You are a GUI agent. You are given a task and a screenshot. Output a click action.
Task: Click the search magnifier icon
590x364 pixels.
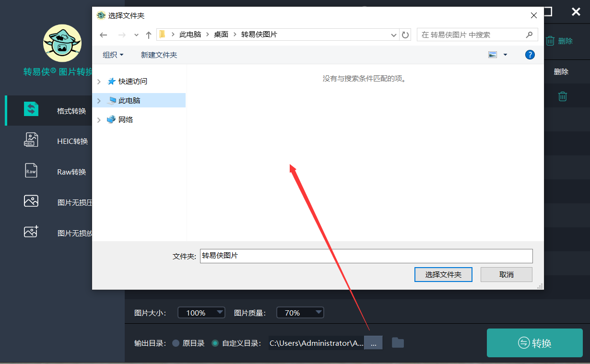(529, 35)
